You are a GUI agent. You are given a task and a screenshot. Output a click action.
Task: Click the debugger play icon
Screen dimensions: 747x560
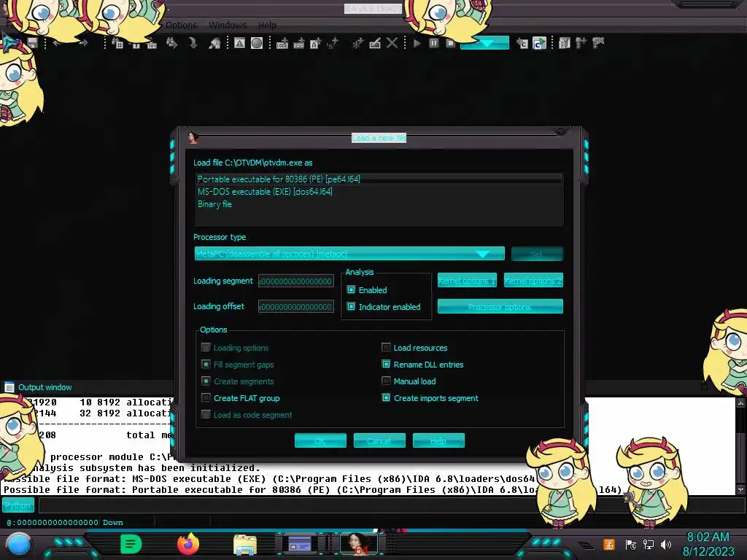[417, 43]
